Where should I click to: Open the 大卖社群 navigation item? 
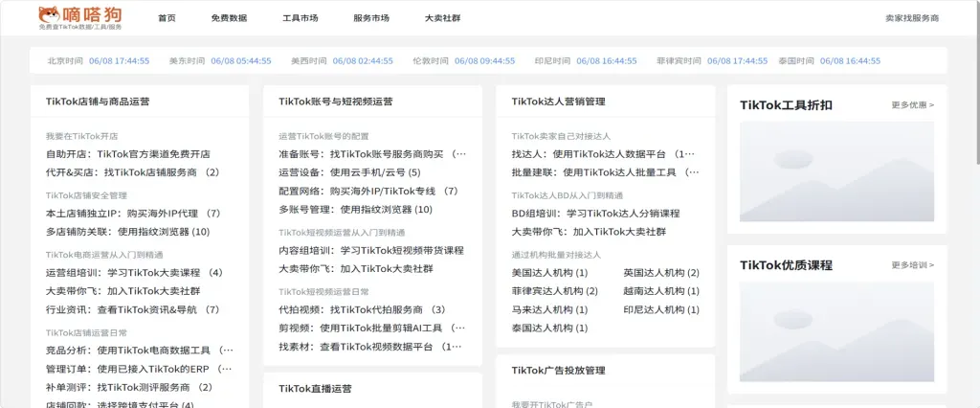(442, 18)
